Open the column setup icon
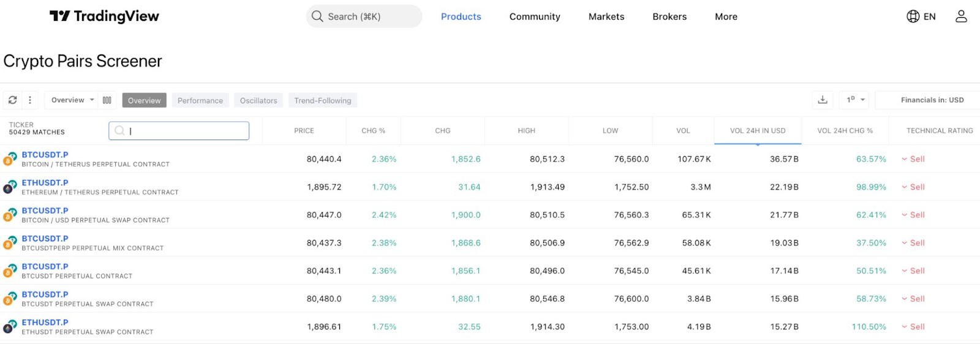The image size is (980, 344). (107, 100)
